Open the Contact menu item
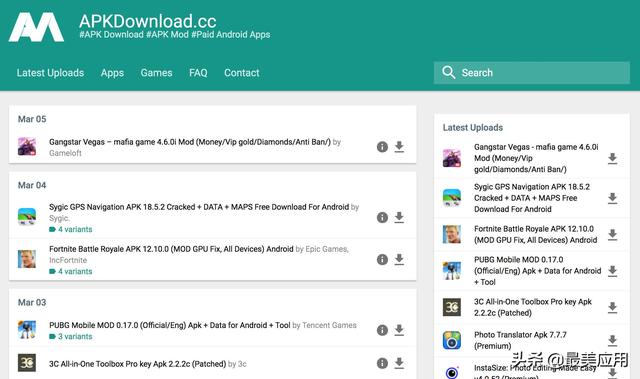640x379 pixels. click(x=242, y=73)
